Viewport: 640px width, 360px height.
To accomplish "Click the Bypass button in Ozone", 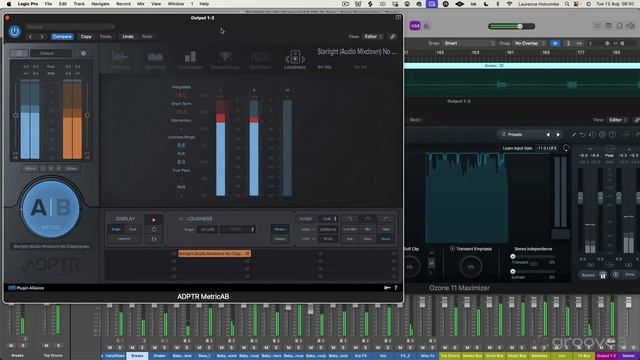I will click(x=588, y=275).
